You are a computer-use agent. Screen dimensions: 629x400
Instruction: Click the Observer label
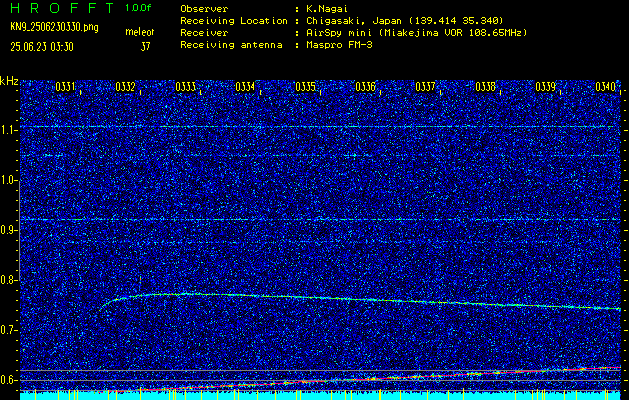[204, 9]
